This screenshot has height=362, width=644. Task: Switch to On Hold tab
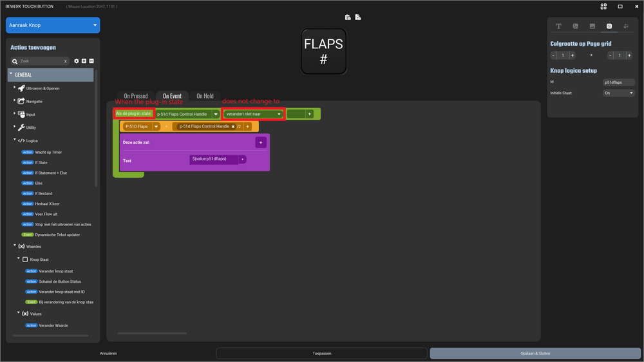(x=205, y=96)
